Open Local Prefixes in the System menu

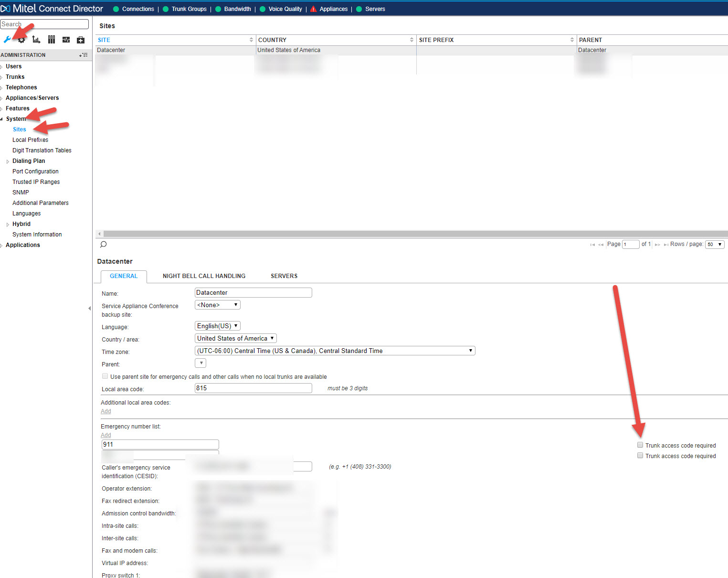click(31, 140)
